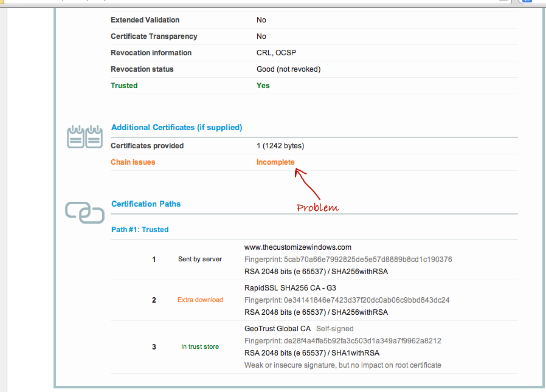Select the 'GeoTrust Global CA' certificate entry
546x392 pixels.
pos(277,329)
